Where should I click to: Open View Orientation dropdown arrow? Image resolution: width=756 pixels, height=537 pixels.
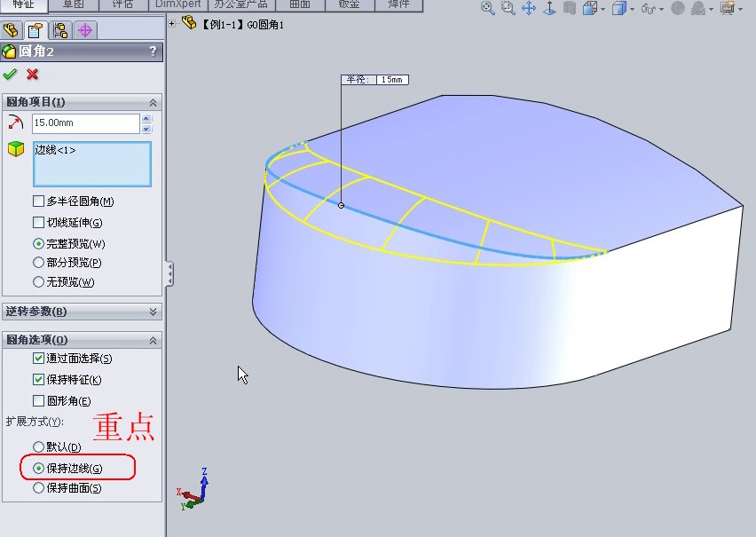602,9
